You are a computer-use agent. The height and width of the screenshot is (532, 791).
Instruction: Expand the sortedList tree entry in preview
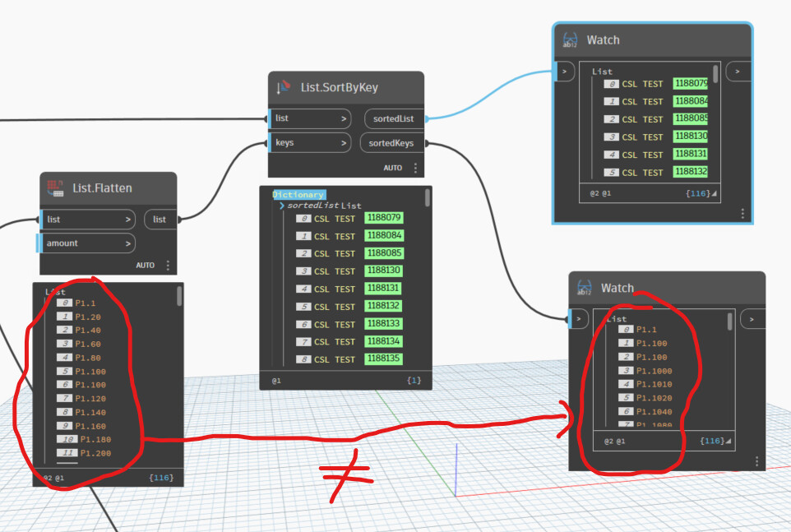click(x=280, y=206)
